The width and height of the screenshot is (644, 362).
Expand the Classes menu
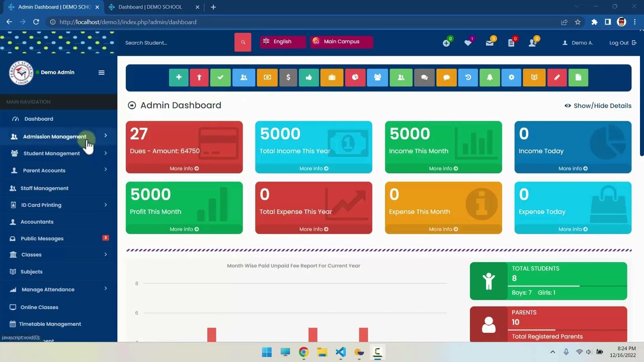pyautogui.click(x=59, y=255)
